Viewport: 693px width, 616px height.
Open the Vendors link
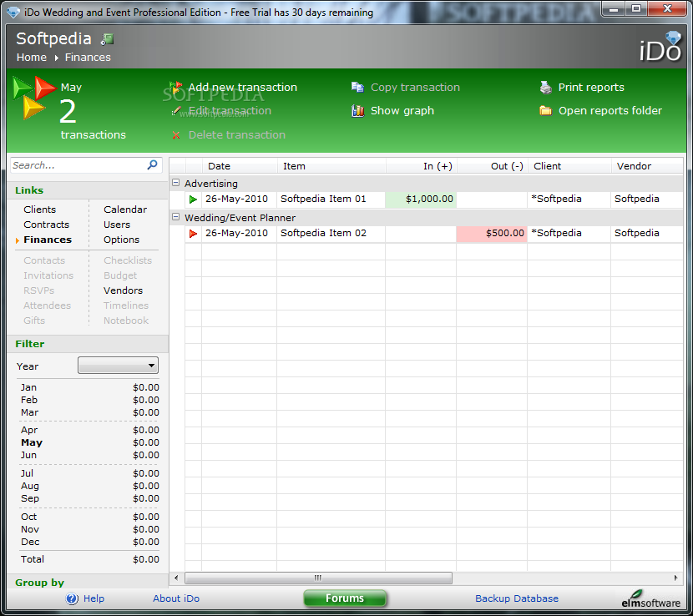[124, 290]
